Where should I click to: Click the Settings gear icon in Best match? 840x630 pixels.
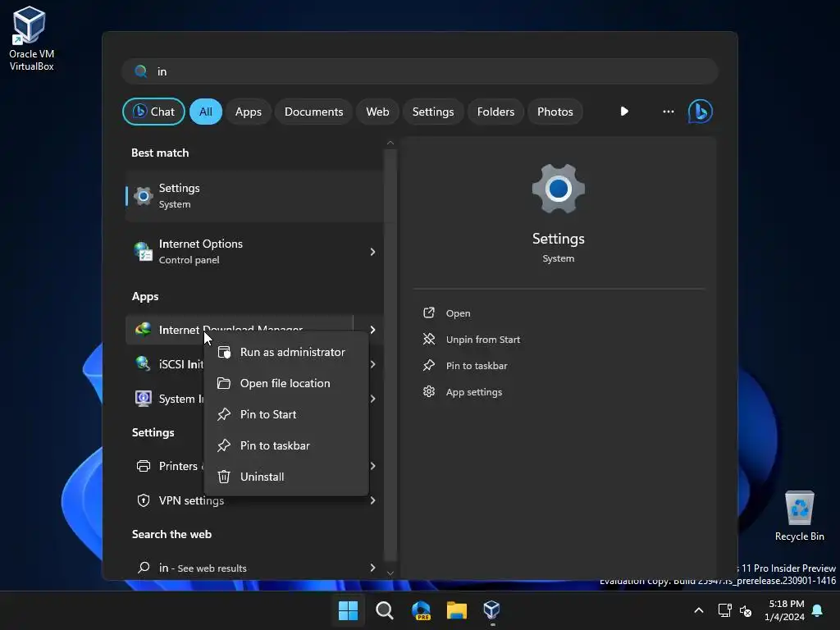point(143,196)
